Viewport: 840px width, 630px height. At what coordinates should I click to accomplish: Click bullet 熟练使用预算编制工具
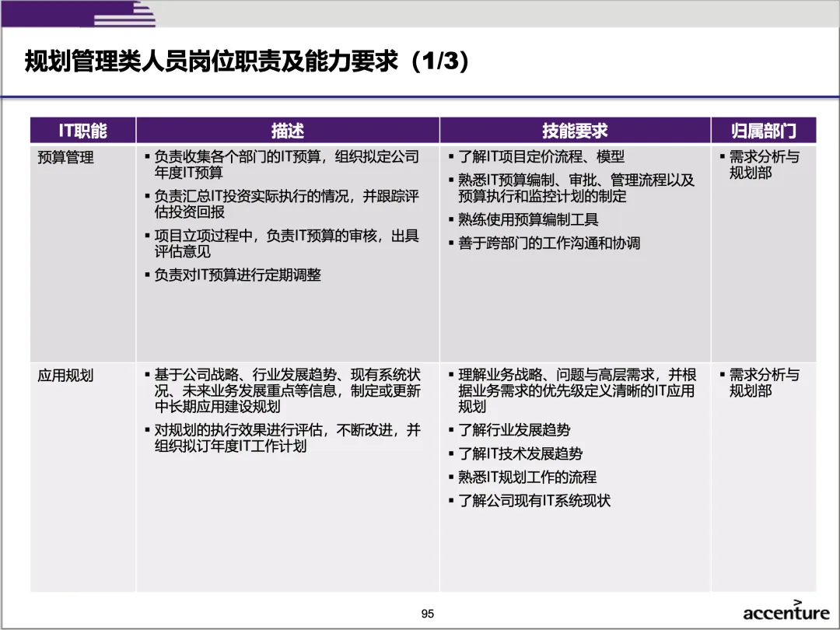pos(523,219)
